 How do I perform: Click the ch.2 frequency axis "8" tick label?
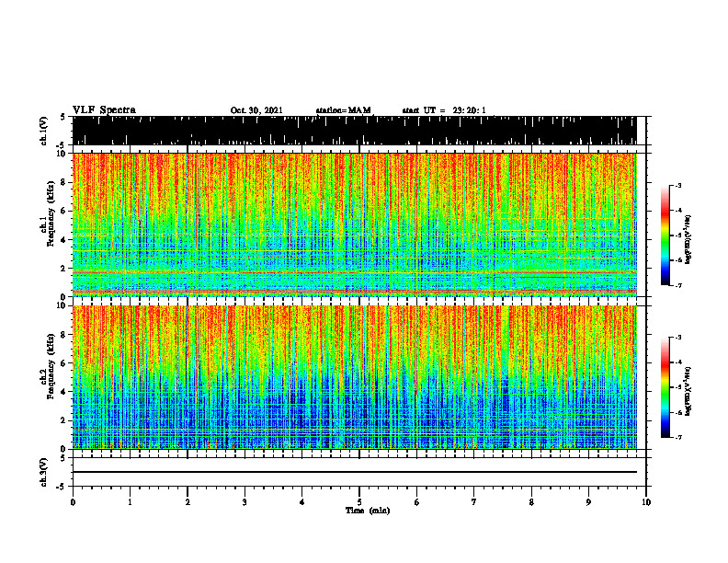click(x=65, y=335)
